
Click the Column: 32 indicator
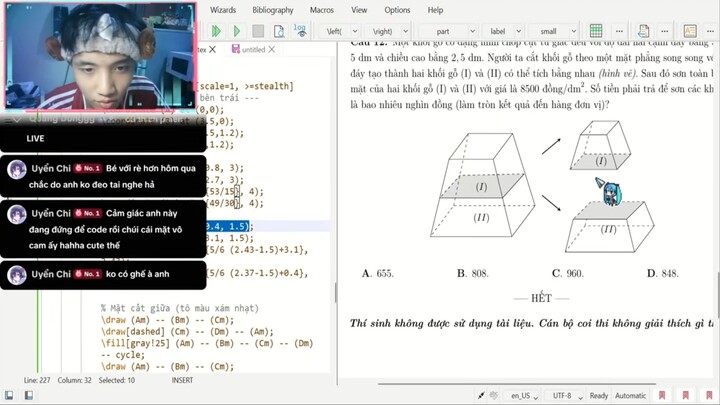(x=74, y=380)
